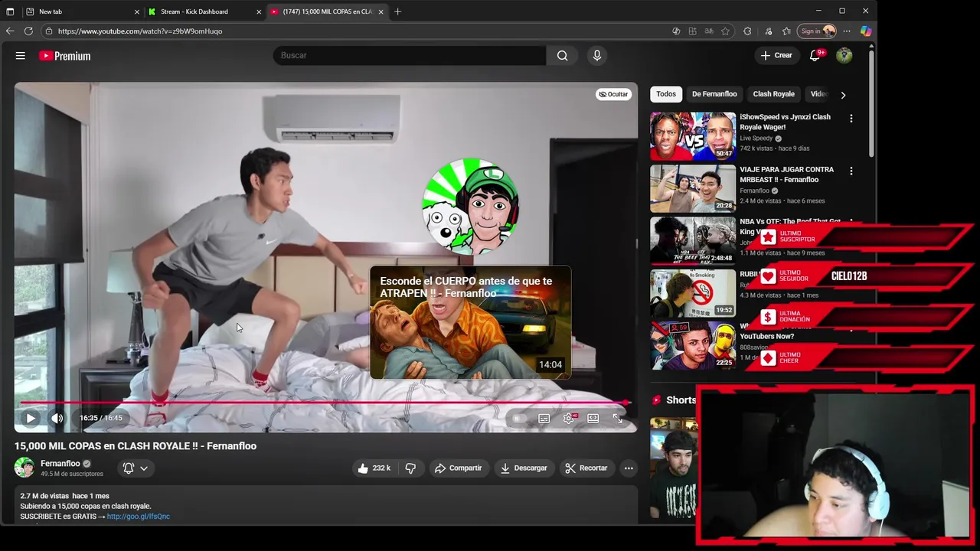Seek on the red progress bar
This screenshot has width=980, height=551.
point(325,403)
